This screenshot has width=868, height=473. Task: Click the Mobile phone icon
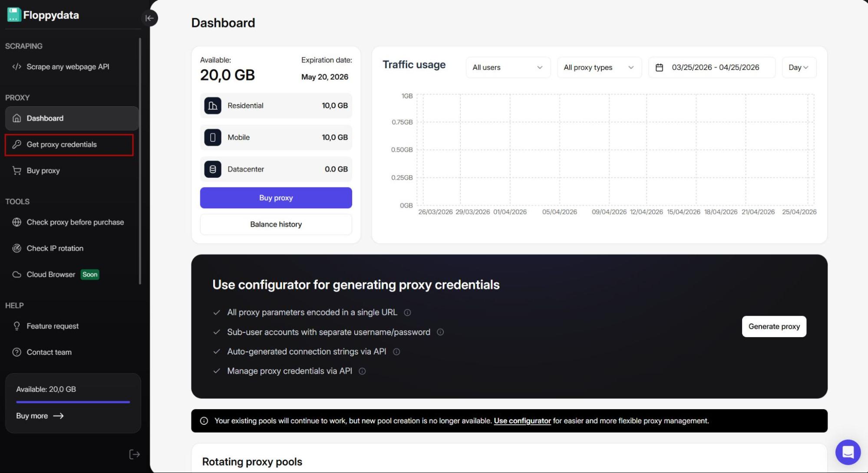click(213, 138)
